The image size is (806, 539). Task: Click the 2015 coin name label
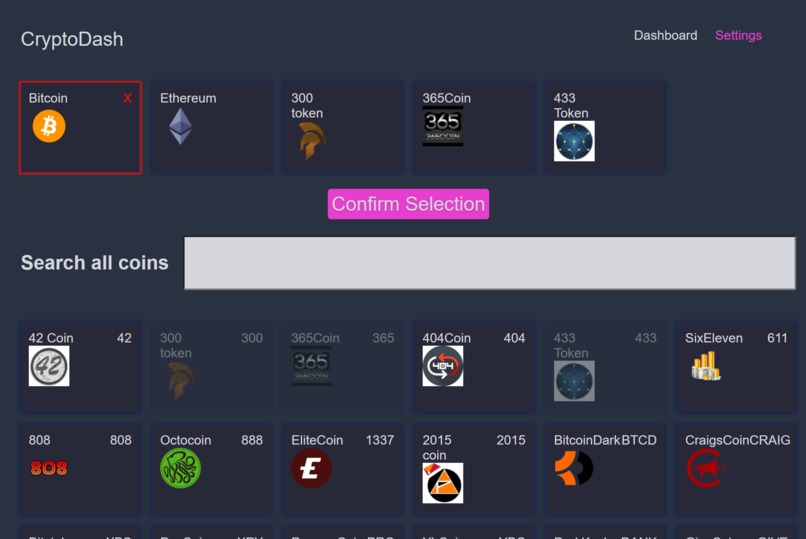[x=437, y=448]
